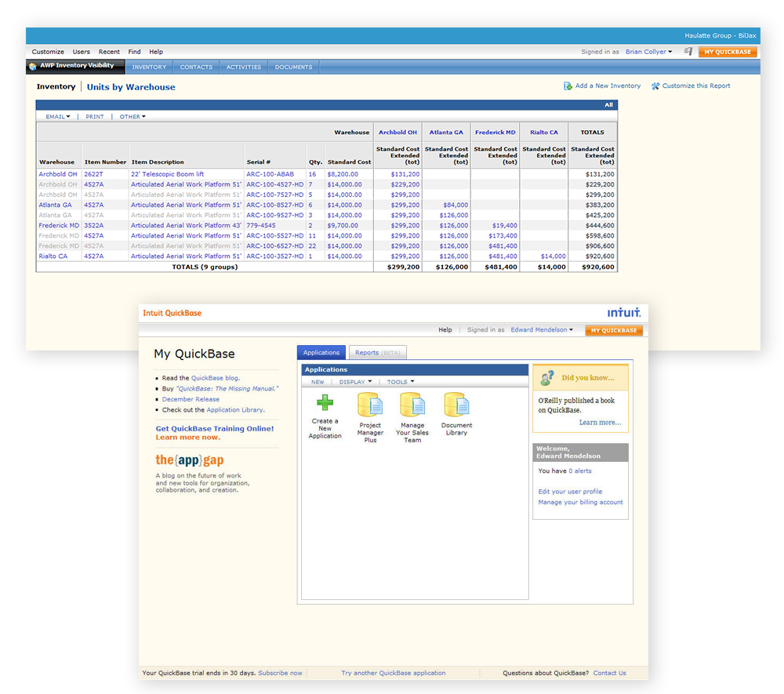Open the Display dropdown in Applications panel
This screenshot has height=694, width=784.
tap(355, 382)
